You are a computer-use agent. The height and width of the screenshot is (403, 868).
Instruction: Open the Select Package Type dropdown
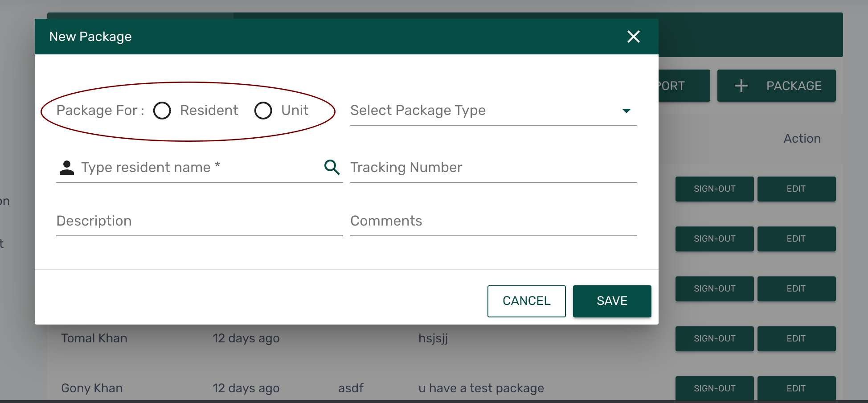[x=486, y=111]
